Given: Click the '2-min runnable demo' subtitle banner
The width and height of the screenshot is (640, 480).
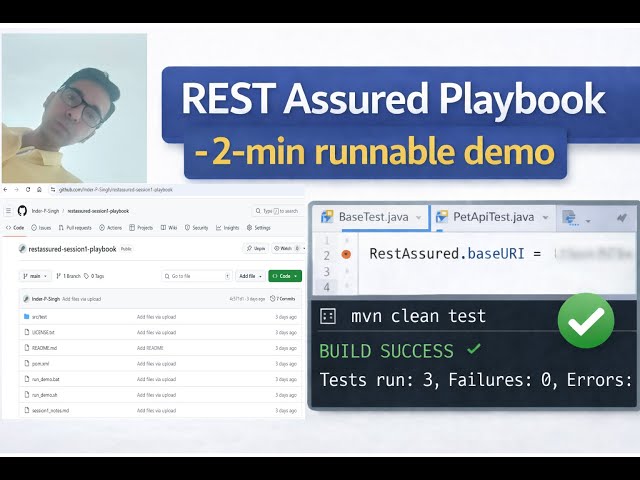Looking at the screenshot, I should pos(375,153).
